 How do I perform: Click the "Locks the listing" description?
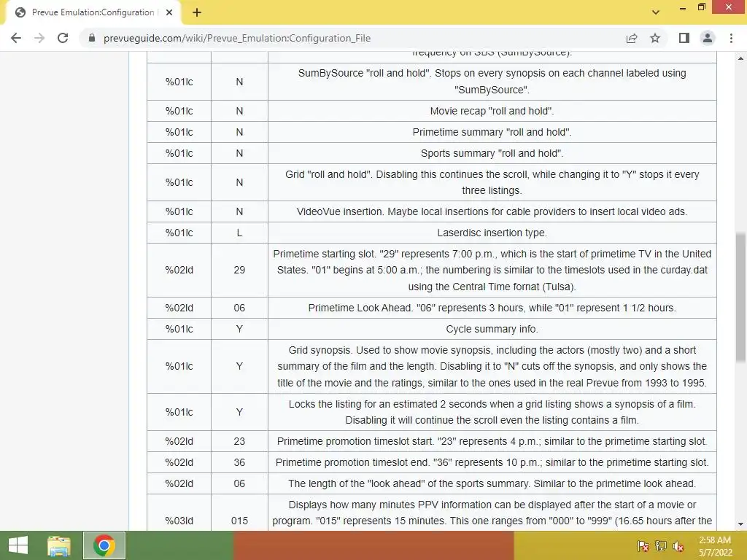pyautogui.click(x=492, y=412)
